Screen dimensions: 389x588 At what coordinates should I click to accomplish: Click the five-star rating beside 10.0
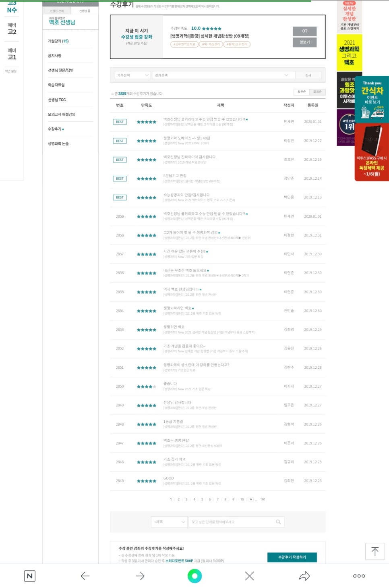[x=212, y=29]
